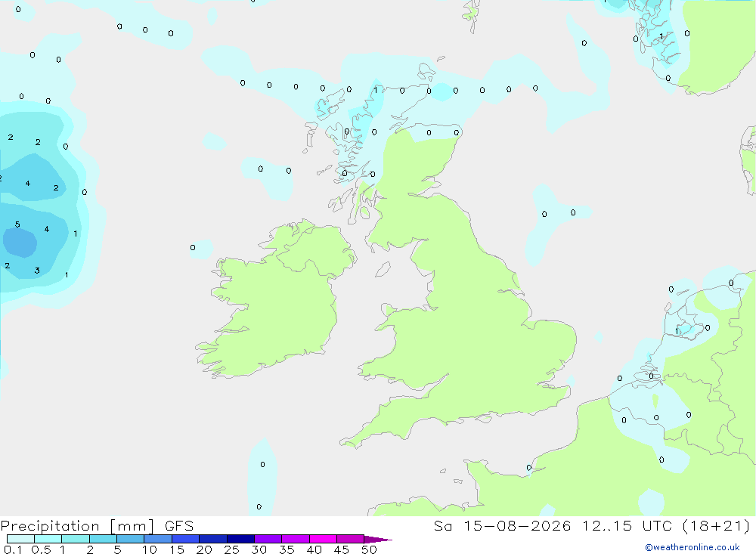Select the 30–35 mm violet legend swatch
756x554 pixels.
click(x=268, y=539)
